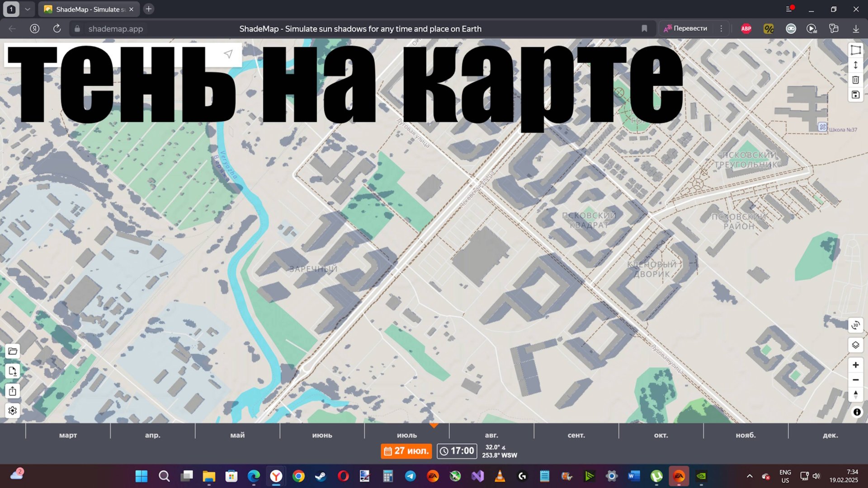This screenshot has height=488, width=868.
Task: Activate the 3D rotate view control
Action: point(855,325)
